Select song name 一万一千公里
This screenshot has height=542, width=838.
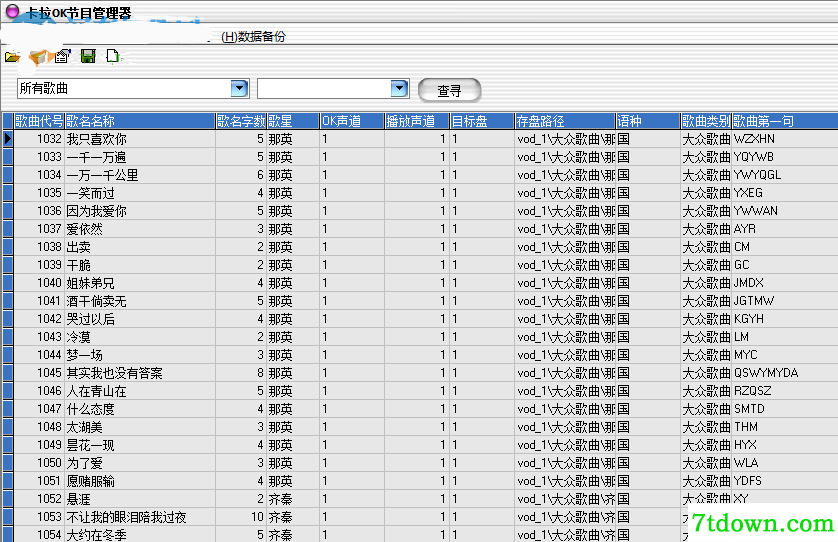[x=103, y=175]
